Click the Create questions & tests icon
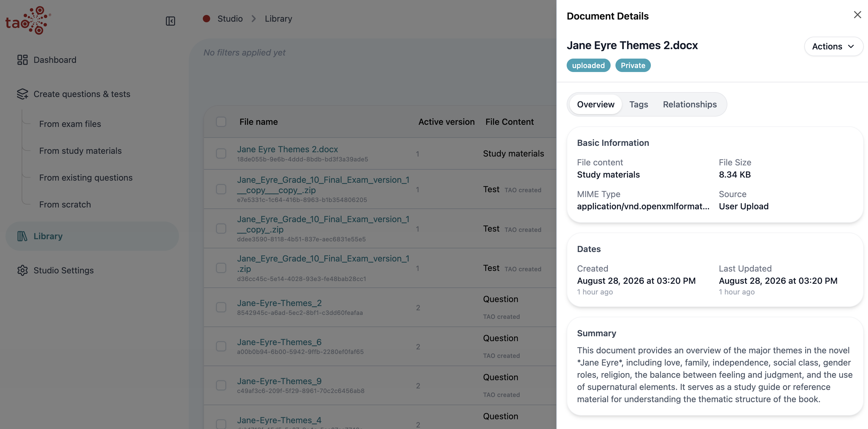 click(22, 94)
